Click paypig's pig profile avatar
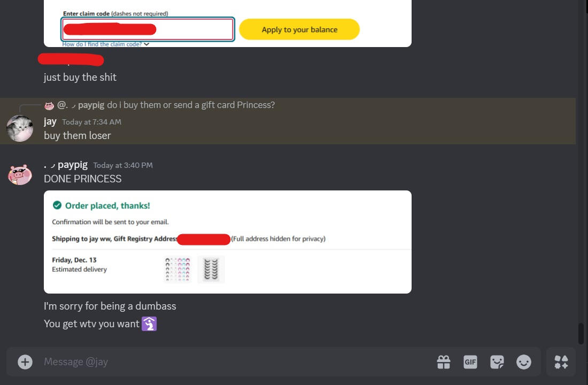 [x=20, y=174]
